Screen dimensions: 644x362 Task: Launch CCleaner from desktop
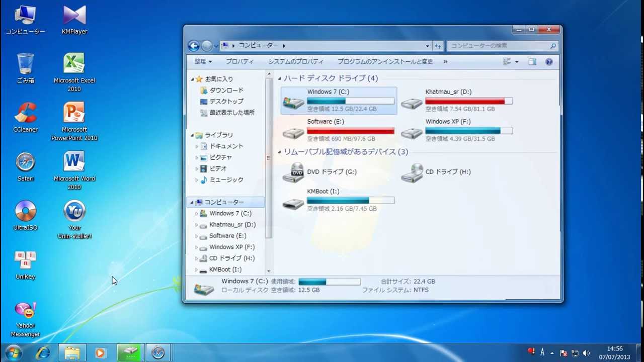25,118
